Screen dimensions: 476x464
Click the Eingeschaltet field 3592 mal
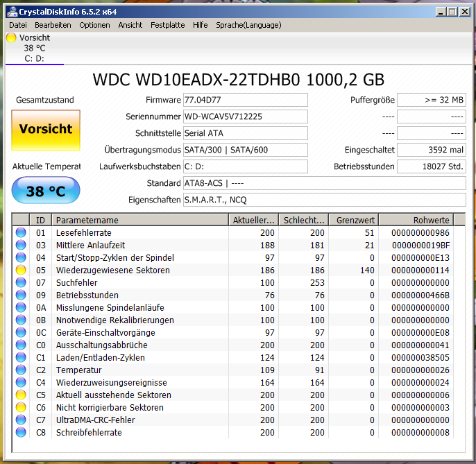[432, 150]
